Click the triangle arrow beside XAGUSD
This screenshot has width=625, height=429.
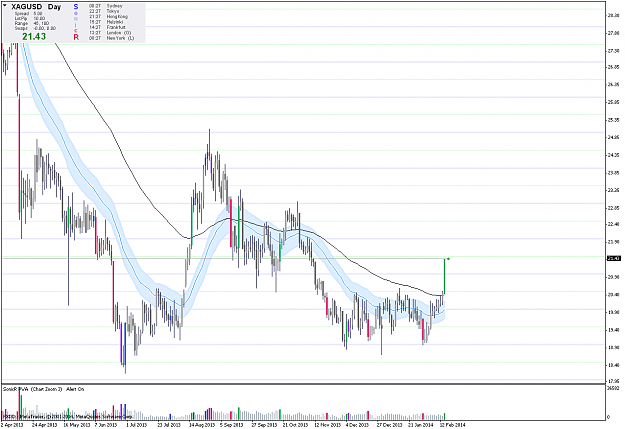click(5, 6)
